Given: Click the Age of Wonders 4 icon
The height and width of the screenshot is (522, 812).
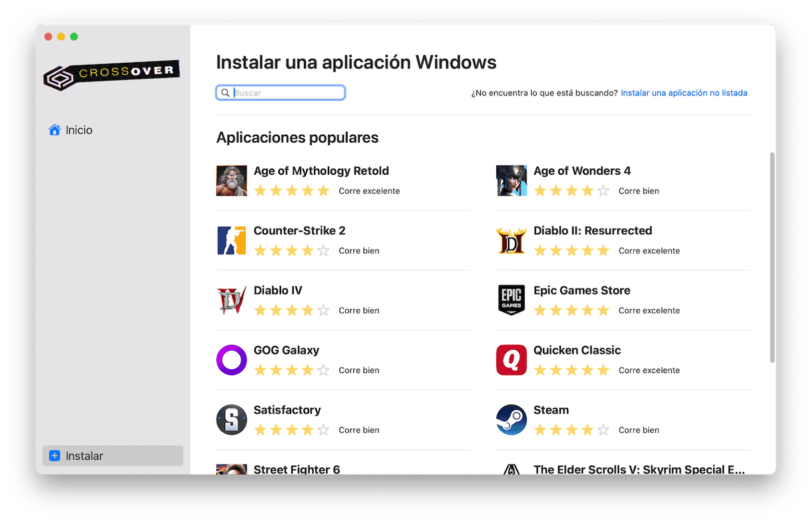Looking at the screenshot, I should [x=512, y=181].
